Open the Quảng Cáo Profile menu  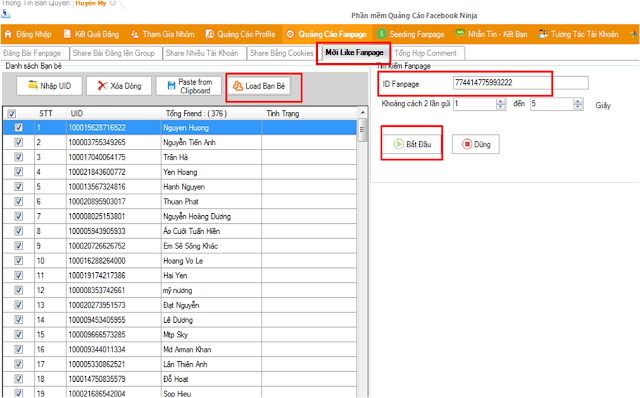click(x=240, y=34)
